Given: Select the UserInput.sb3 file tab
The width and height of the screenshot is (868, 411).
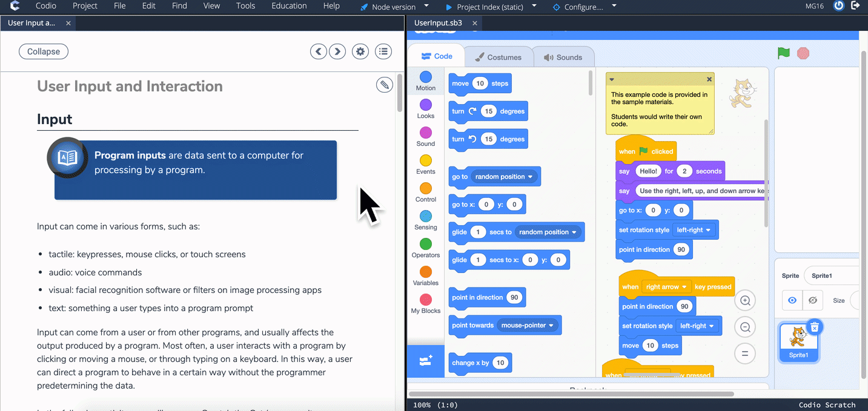Looking at the screenshot, I should point(438,23).
